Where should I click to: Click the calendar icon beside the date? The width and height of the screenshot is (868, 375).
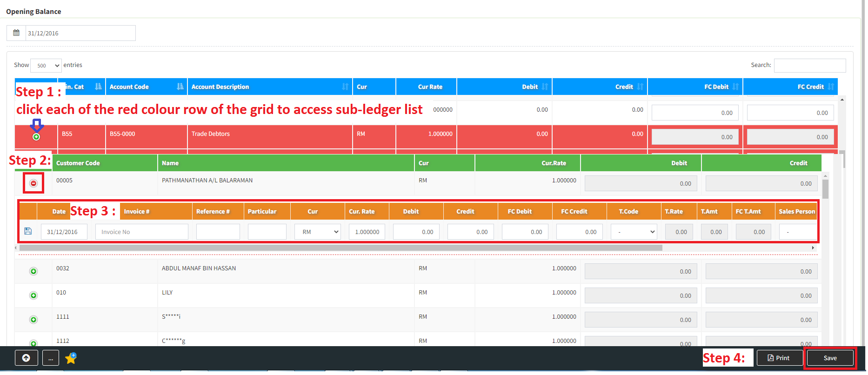[x=16, y=33]
